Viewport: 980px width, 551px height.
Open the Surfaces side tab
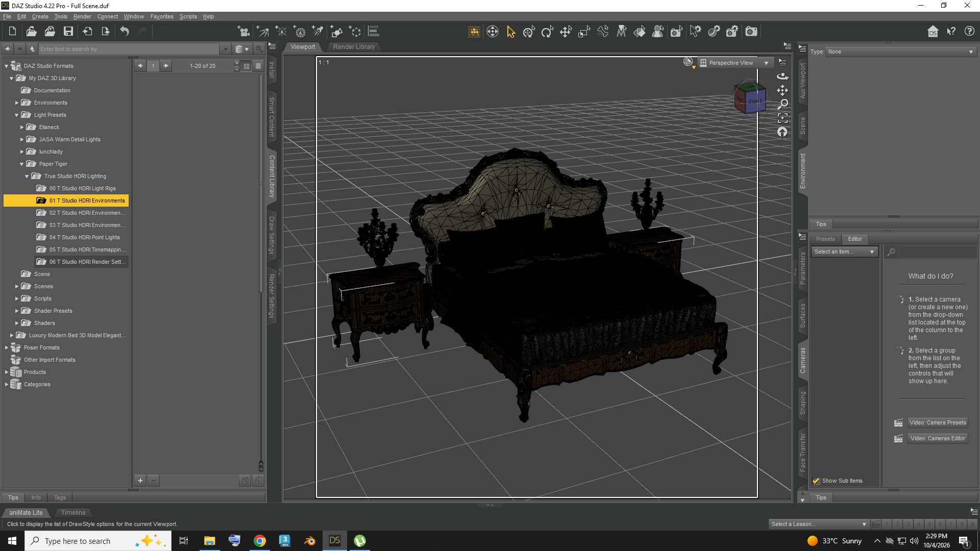point(803,315)
